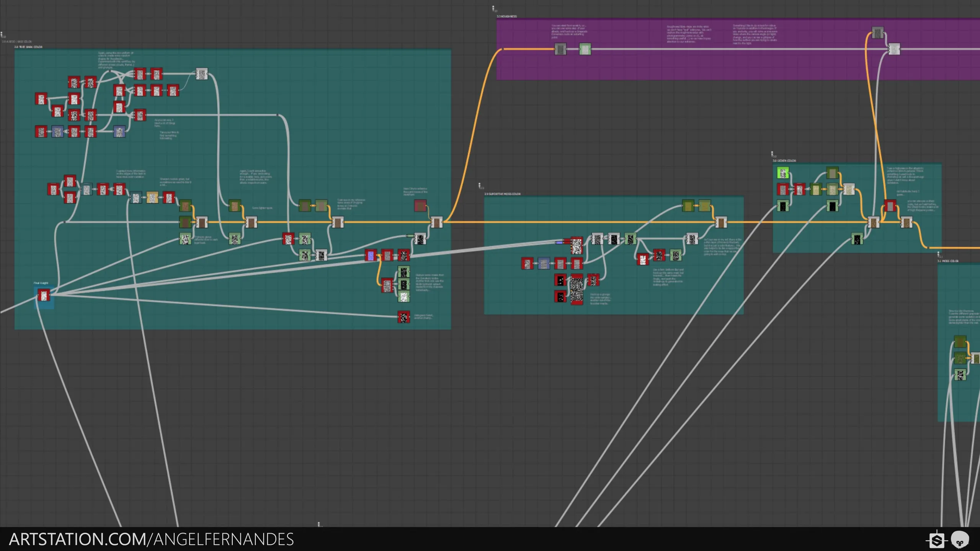Image resolution: width=980 pixels, height=551 pixels.
Task: Select the yellow-tan node in Tree Bark Color frame
Action: [152, 197]
